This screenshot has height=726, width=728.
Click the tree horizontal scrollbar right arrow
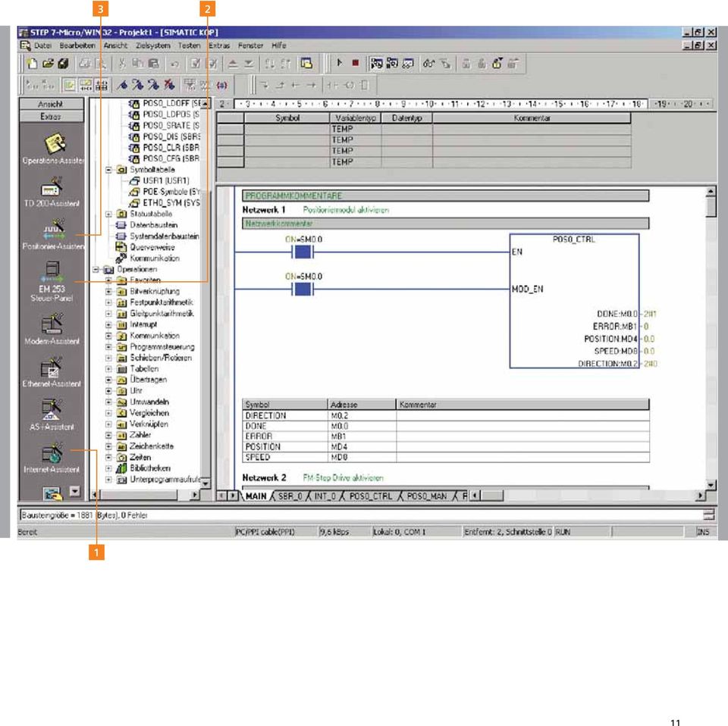pyautogui.click(x=195, y=496)
